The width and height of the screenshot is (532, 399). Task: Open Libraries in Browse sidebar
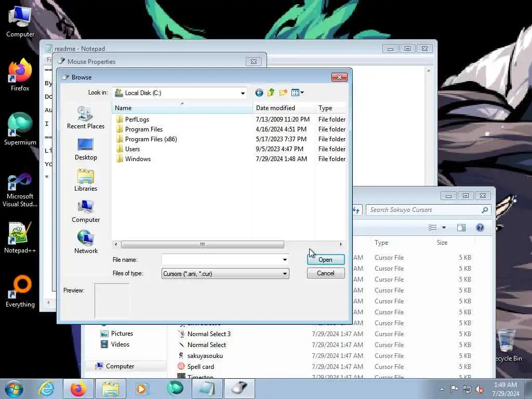(x=86, y=180)
